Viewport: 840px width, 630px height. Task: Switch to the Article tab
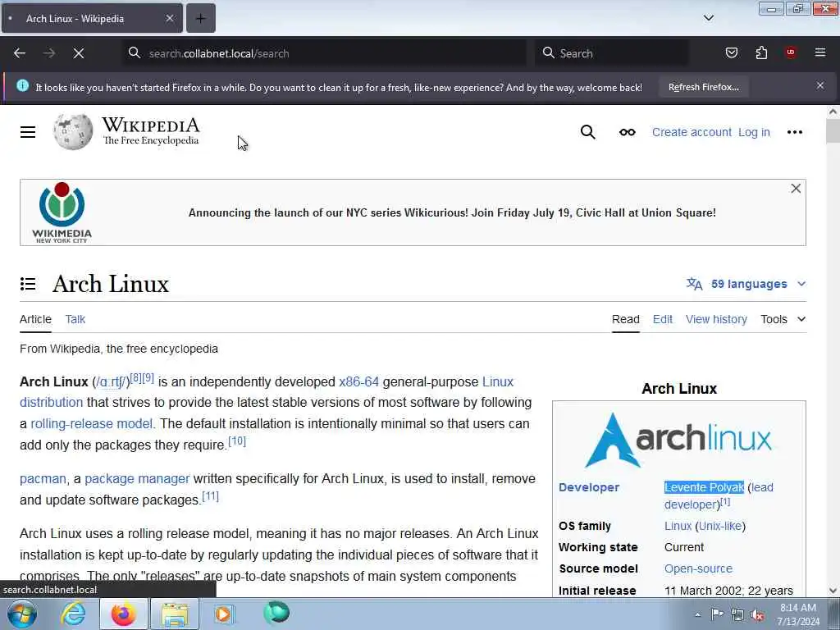pos(35,319)
